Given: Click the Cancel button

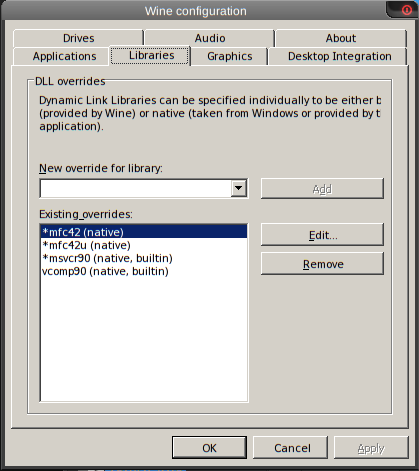Looking at the screenshot, I should (290, 448).
